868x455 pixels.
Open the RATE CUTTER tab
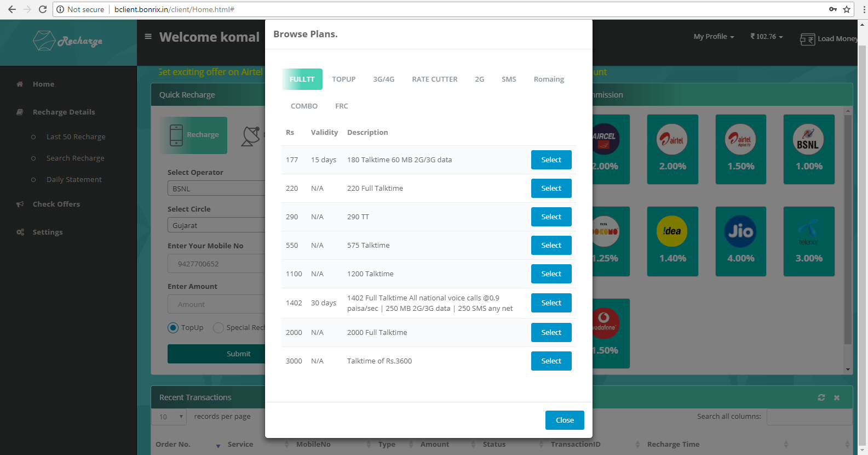[434, 79]
